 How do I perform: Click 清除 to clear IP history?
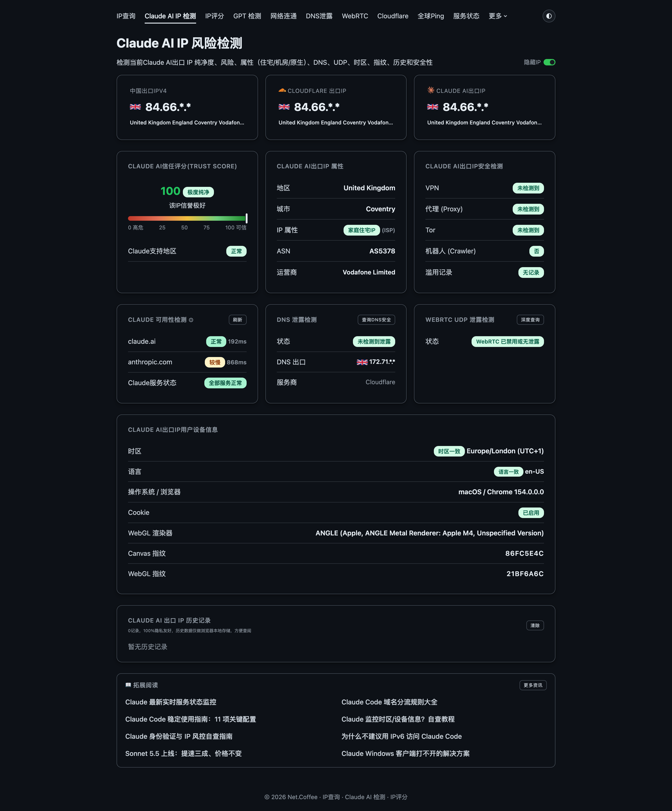click(x=535, y=625)
